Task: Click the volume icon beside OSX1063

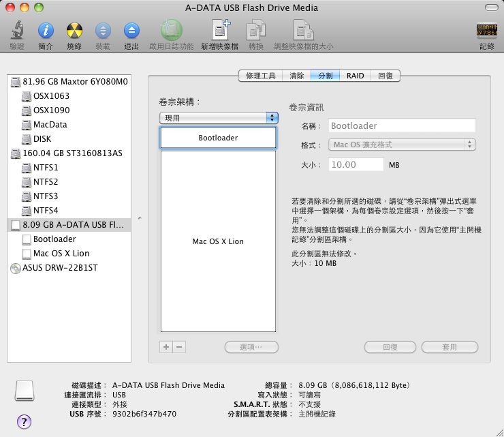Action: pyautogui.click(x=27, y=96)
